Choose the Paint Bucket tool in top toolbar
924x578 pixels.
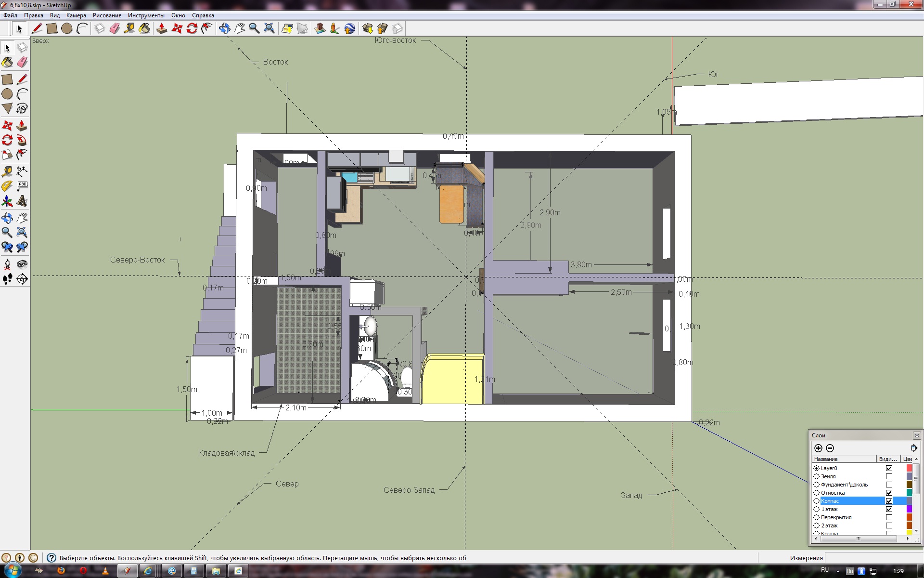coord(144,28)
